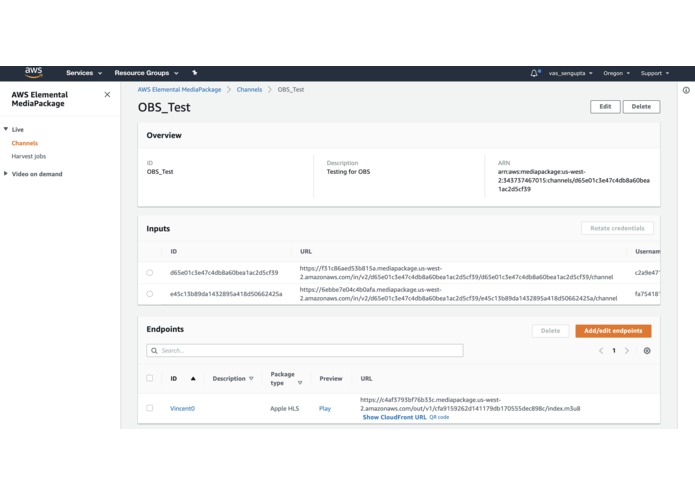Viewport: 695px width, 494px height.
Task: Click Play preview for Vincent0
Action: [x=325, y=408]
